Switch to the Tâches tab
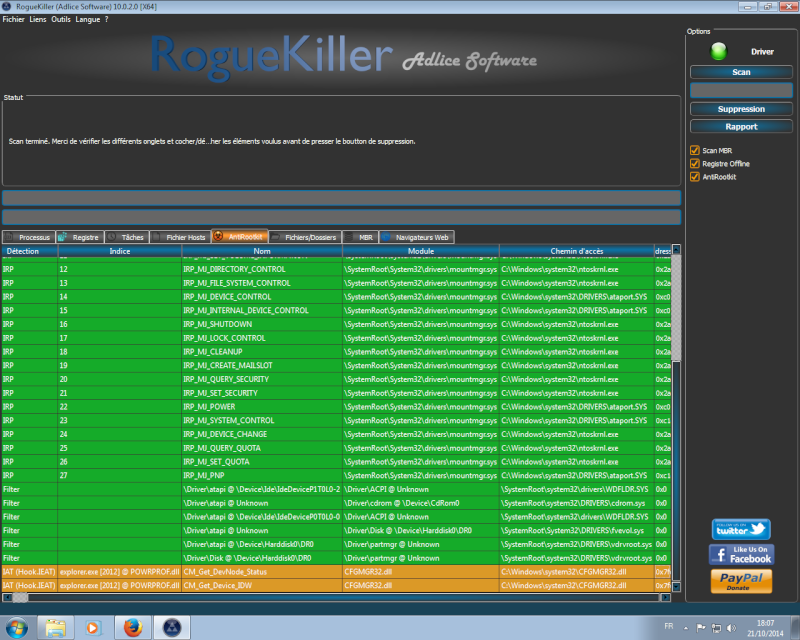The image size is (800, 640). [x=127, y=237]
